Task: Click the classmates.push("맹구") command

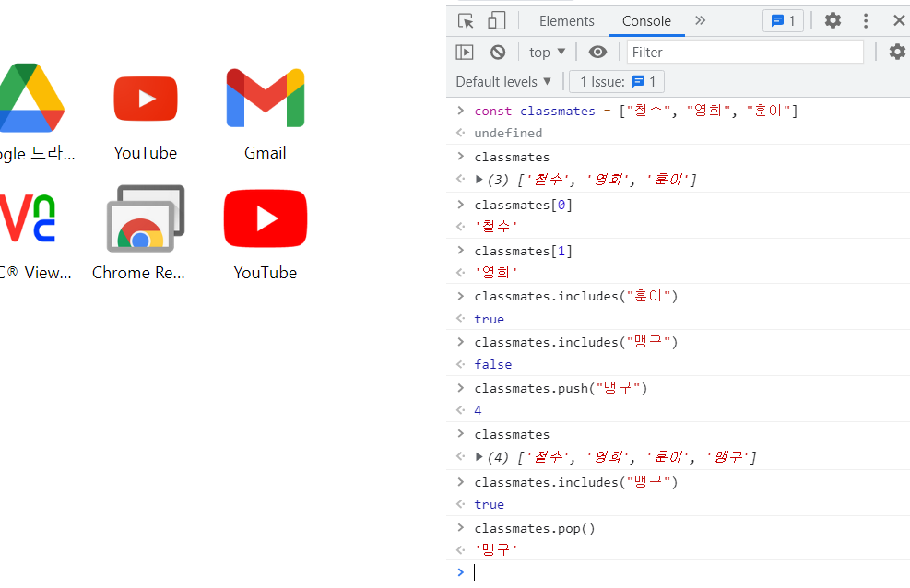Action: point(561,388)
